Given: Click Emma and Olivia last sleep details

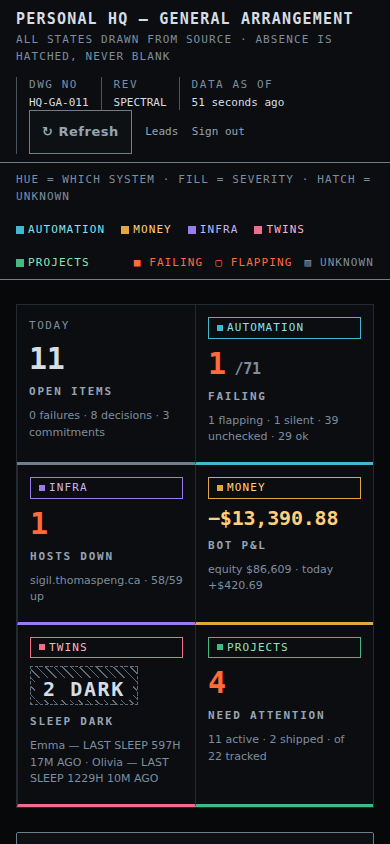Looking at the screenshot, I should coord(105,762).
